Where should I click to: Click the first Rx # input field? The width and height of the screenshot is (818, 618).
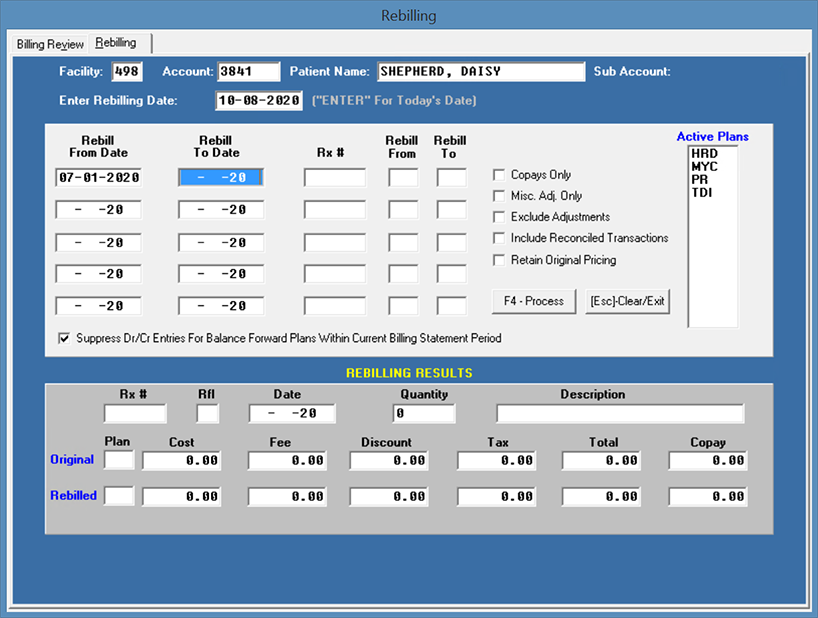pyautogui.click(x=335, y=178)
